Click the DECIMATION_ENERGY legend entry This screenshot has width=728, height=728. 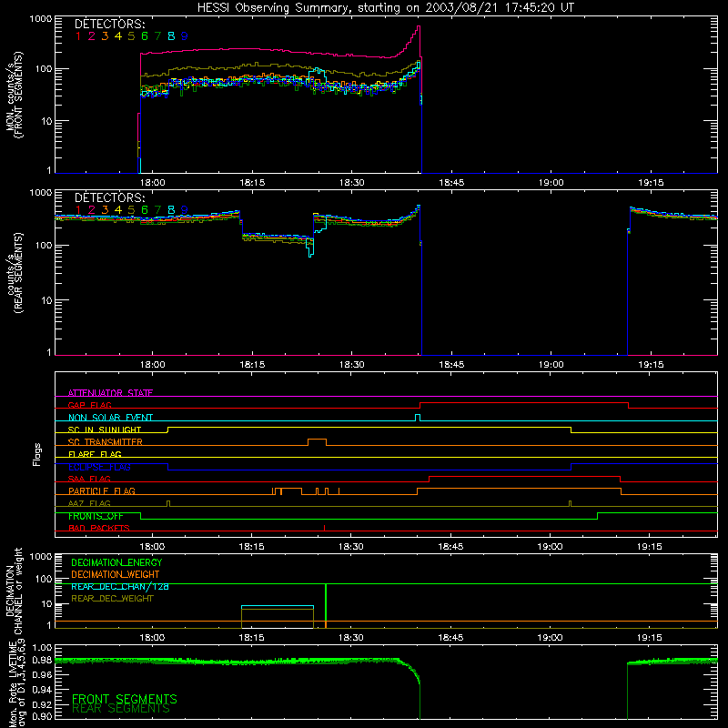coord(116,562)
